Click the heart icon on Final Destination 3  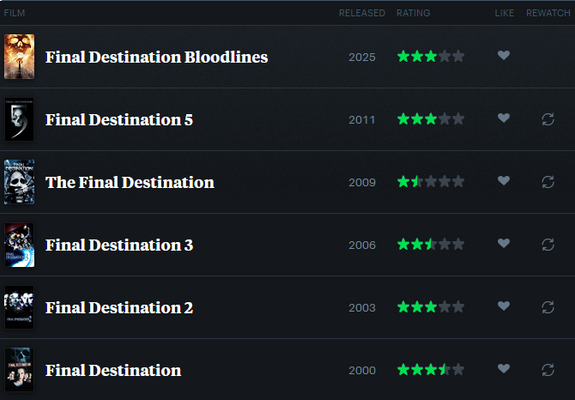(503, 243)
